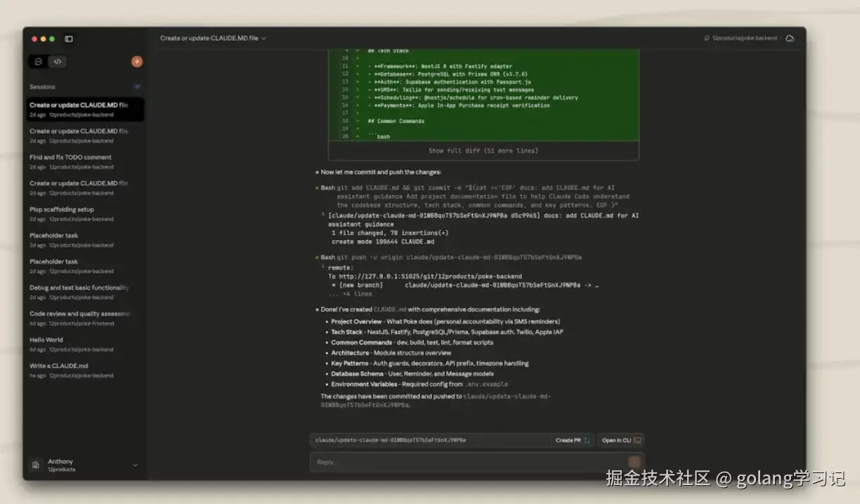Viewport: 860px width, 504px height.
Task: Open the Sessions filter icon
Action: (137, 87)
